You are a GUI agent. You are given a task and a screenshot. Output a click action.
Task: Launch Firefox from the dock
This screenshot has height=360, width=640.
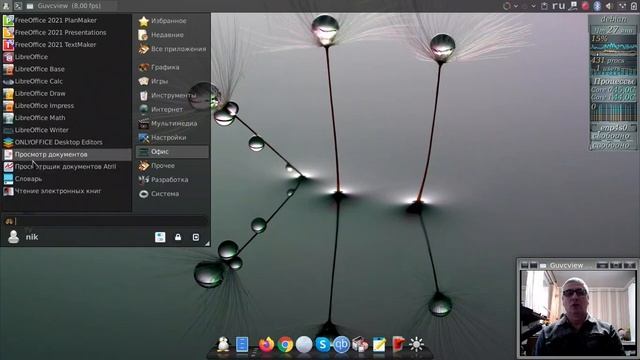[x=266, y=344]
